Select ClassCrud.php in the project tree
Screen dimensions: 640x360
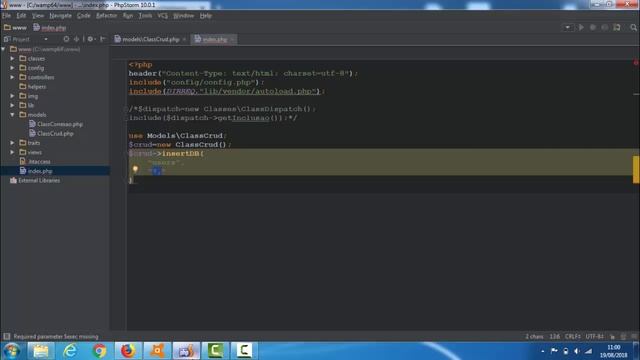(x=51, y=133)
